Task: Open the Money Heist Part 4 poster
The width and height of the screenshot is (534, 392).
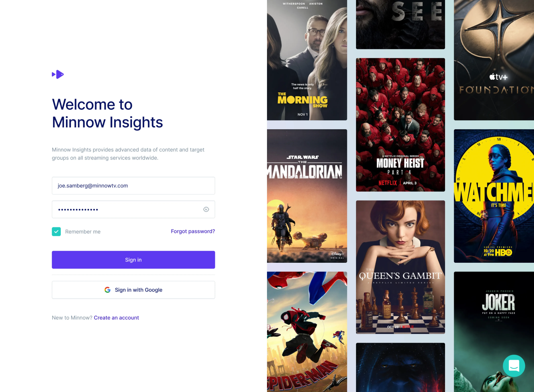Action: (400, 125)
